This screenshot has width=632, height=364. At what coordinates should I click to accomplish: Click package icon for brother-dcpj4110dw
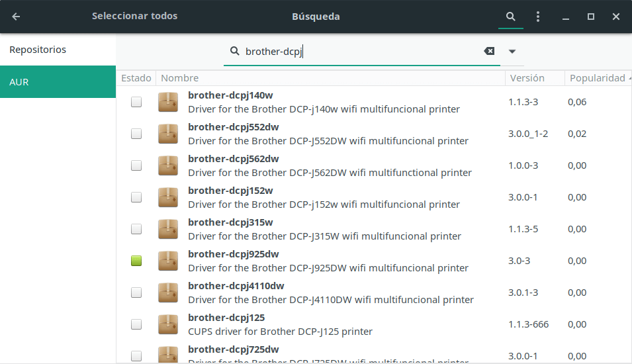tap(168, 293)
